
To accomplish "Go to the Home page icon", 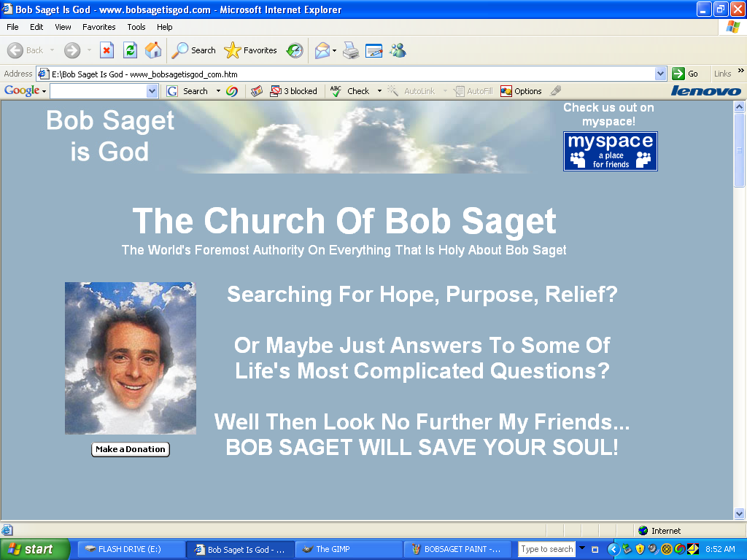I will click(x=153, y=50).
